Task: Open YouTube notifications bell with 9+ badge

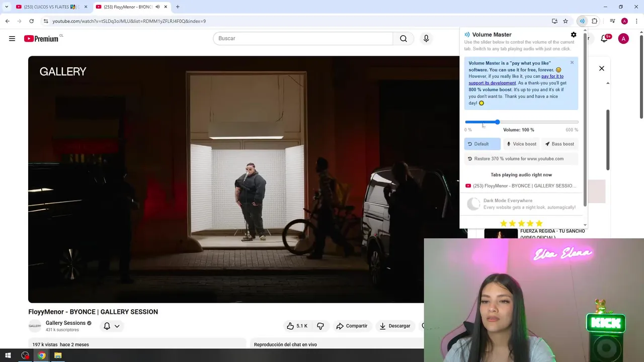Action: coord(605,39)
